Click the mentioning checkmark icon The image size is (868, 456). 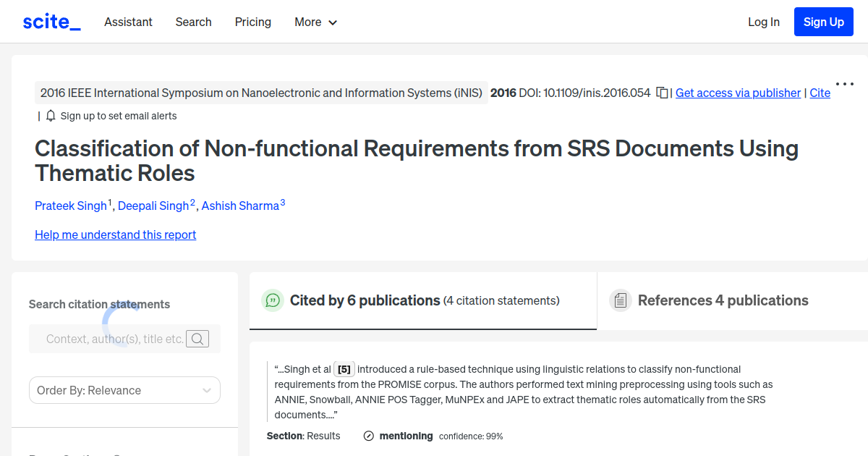pyautogui.click(x=368, y=436)
